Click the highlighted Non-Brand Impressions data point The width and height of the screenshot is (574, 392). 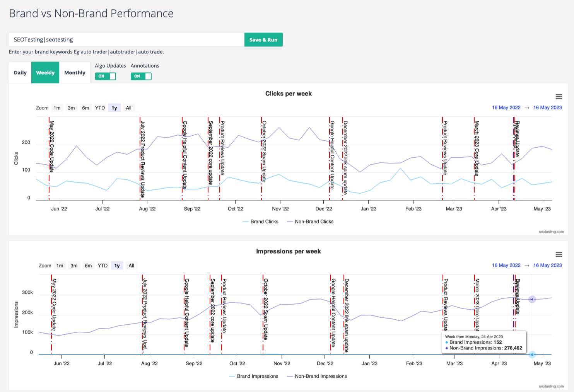tap(532, 299)
